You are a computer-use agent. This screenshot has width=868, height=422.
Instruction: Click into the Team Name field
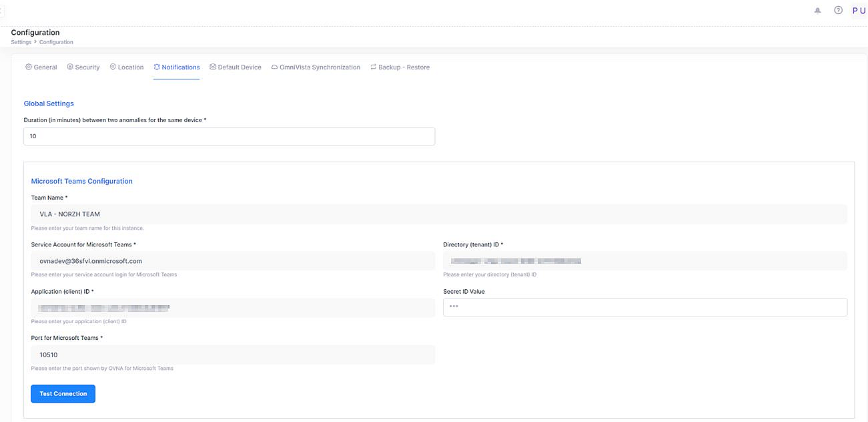pyautogui.click(x=438, y=214)
